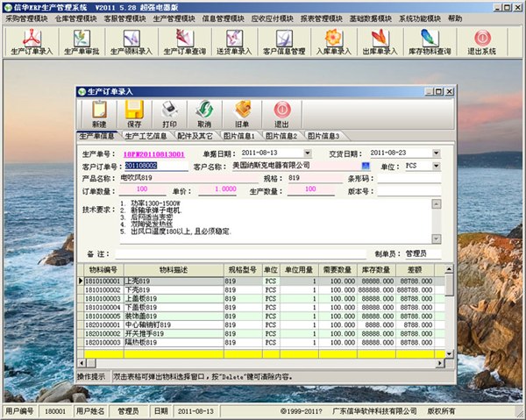Click materials table scroll up arrow
Image resolution: width=526 pixels, height=420 pixels.
tap(449, 268)
